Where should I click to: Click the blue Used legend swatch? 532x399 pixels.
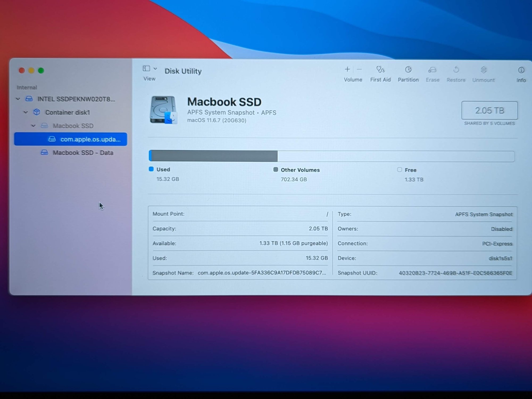coord(151,169)
